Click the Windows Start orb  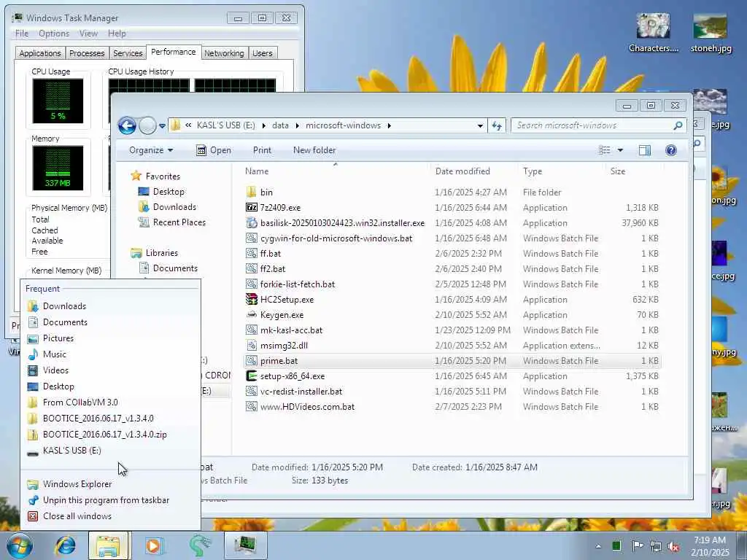[19, 545]
